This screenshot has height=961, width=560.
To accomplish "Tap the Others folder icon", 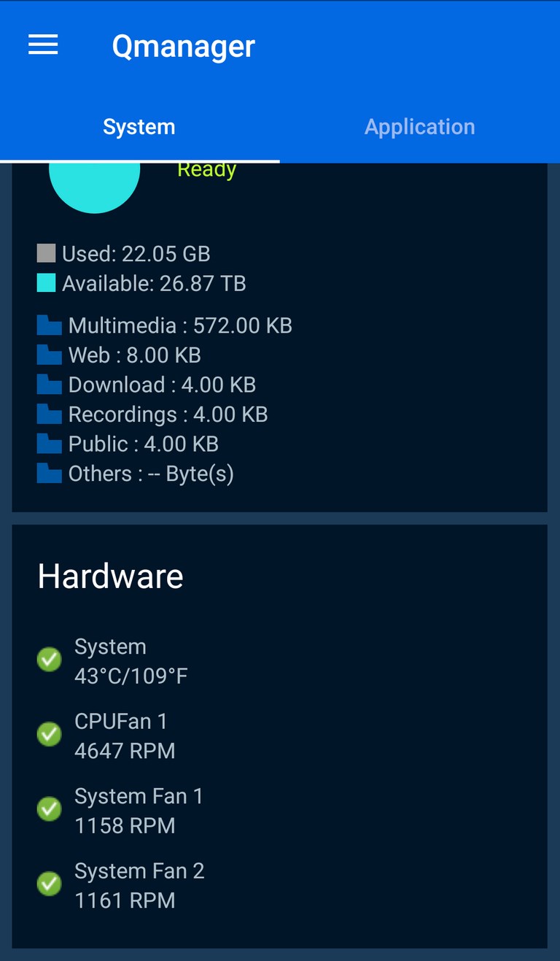I will tap(50, 474).
